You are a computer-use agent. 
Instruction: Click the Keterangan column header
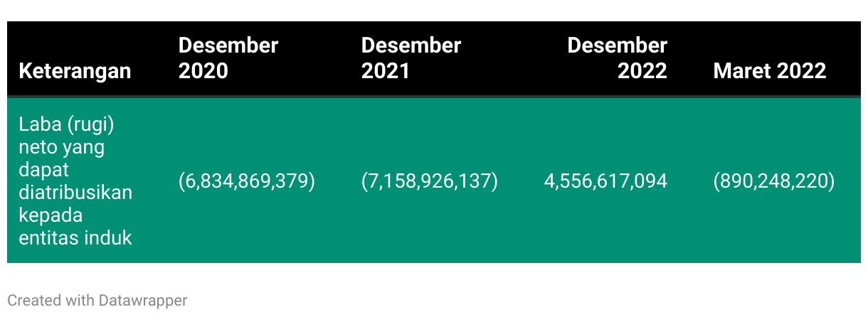point(75,71)
